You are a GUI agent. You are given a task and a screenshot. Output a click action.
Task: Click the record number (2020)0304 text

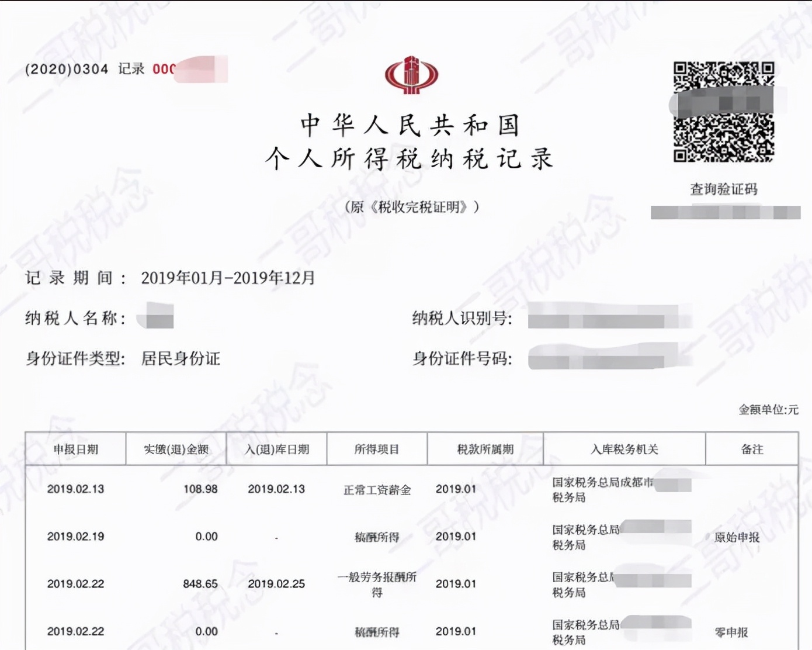click(67, 69)
